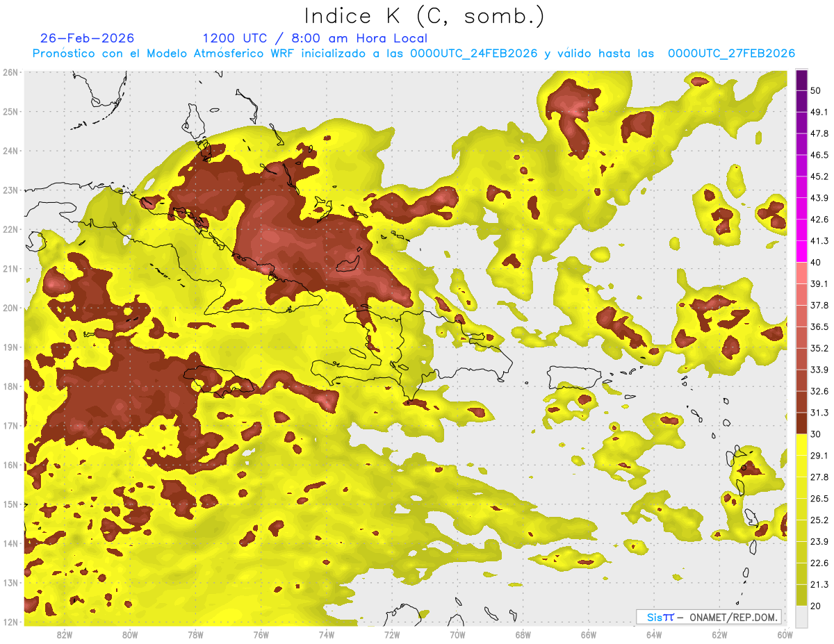Click the latitude axis label '12N'
Viewport: 834px width, 644px height.
tap(10, 622)
